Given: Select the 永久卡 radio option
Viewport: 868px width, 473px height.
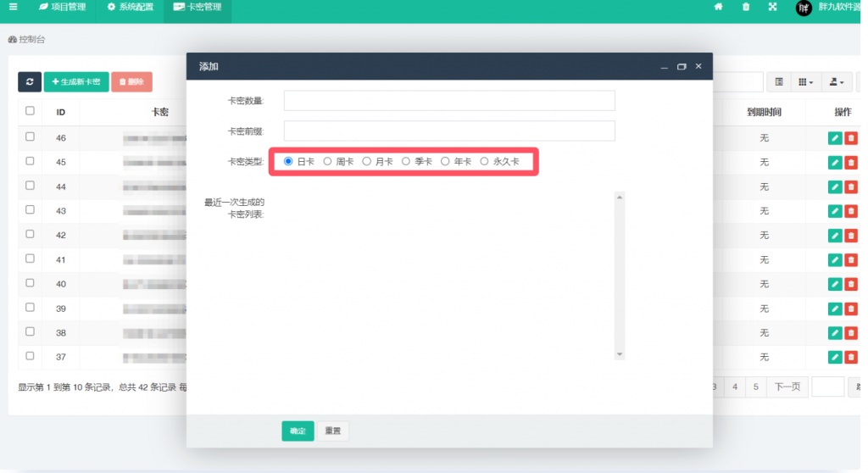Looking at the screenshot, I should (484, 161).
